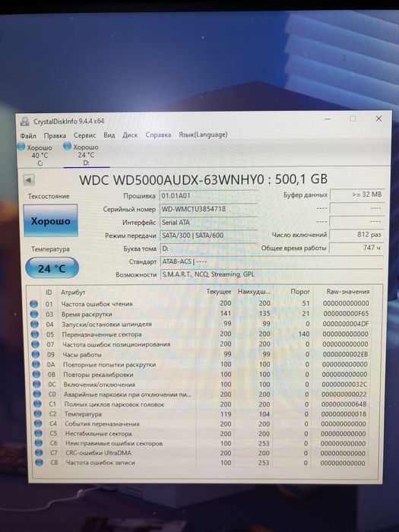Click the status icon of attribute C6

coord(39,443)
